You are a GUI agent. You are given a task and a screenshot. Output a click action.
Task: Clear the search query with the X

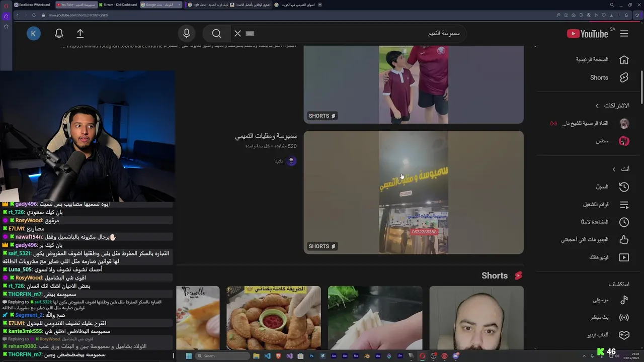237,34
